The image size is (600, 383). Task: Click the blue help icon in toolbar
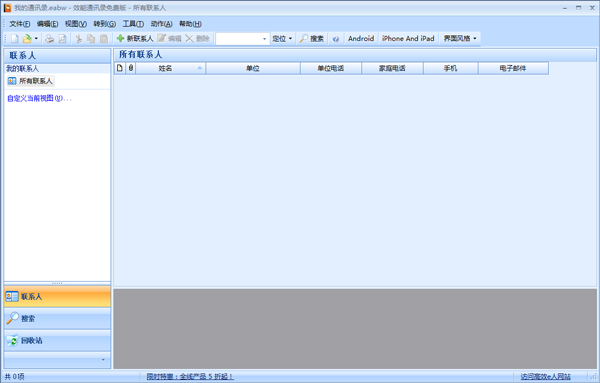pos(336,39)
